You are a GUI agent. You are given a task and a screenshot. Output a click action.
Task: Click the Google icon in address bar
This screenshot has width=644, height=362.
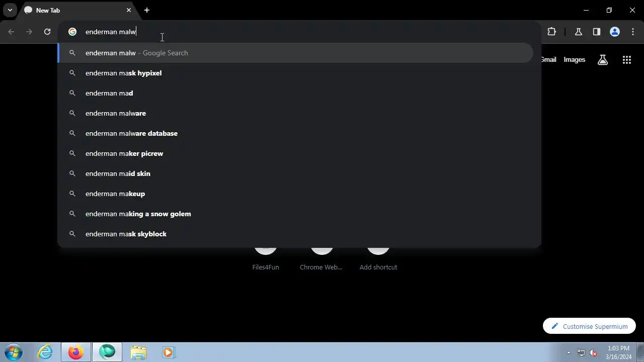click(72, 32)
